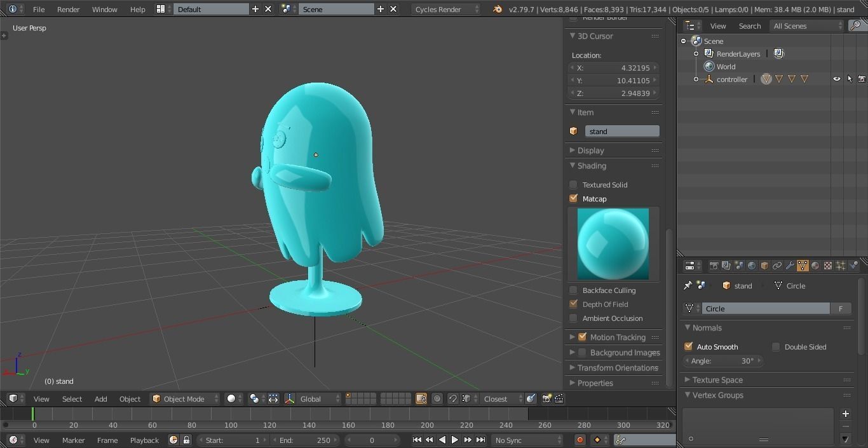This screenshot has width=868, height=448.
Task: Expand the Texture Space panel
Action: (717, 380)
